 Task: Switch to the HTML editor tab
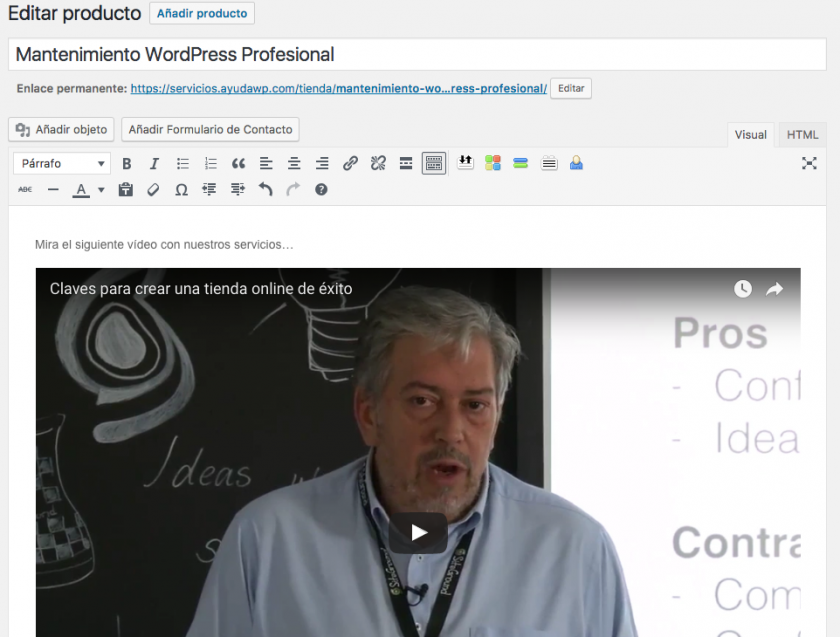[802, 135]
